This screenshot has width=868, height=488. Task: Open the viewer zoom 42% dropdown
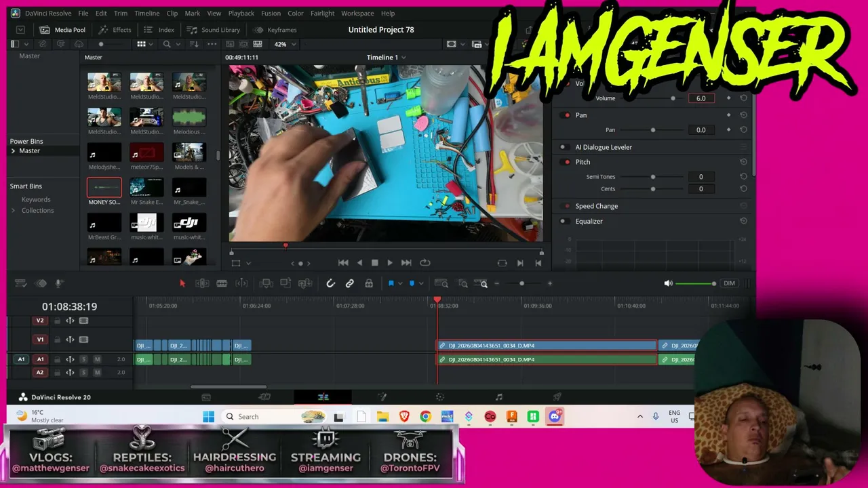click(x=285, y=44)
